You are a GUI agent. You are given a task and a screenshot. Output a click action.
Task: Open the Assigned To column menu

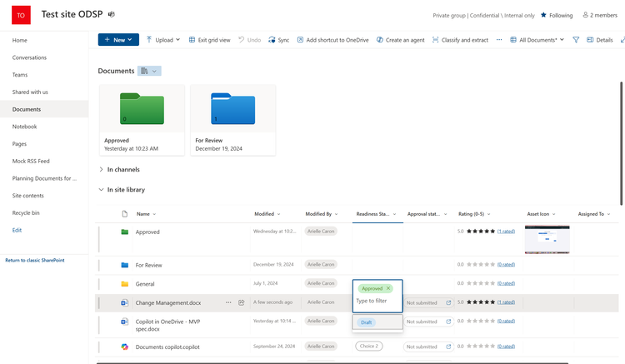tap(594, 214)
